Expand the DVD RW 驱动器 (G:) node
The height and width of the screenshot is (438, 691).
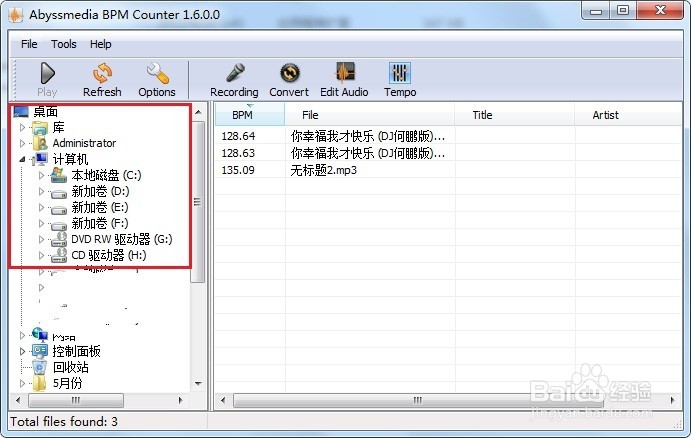coord(41,239)
